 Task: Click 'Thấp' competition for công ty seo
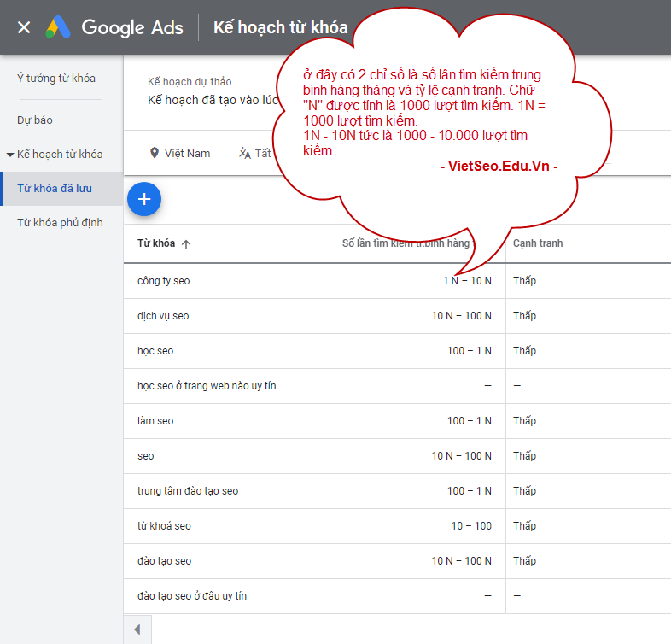click(525, 281)
